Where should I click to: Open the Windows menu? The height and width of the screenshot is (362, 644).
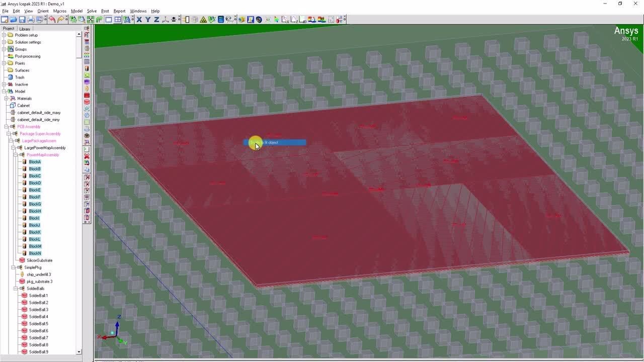click(x=138, y=11)
